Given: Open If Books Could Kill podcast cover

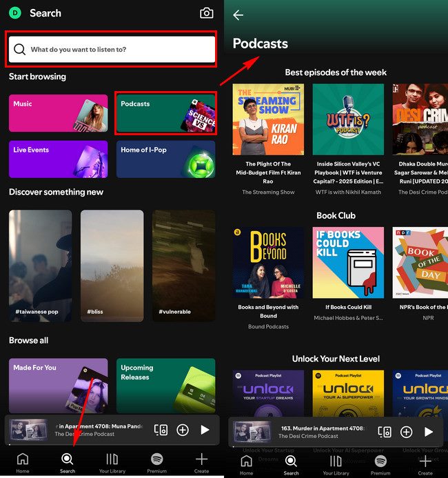Looking at the screenshot, I should [x=348, y=263].
